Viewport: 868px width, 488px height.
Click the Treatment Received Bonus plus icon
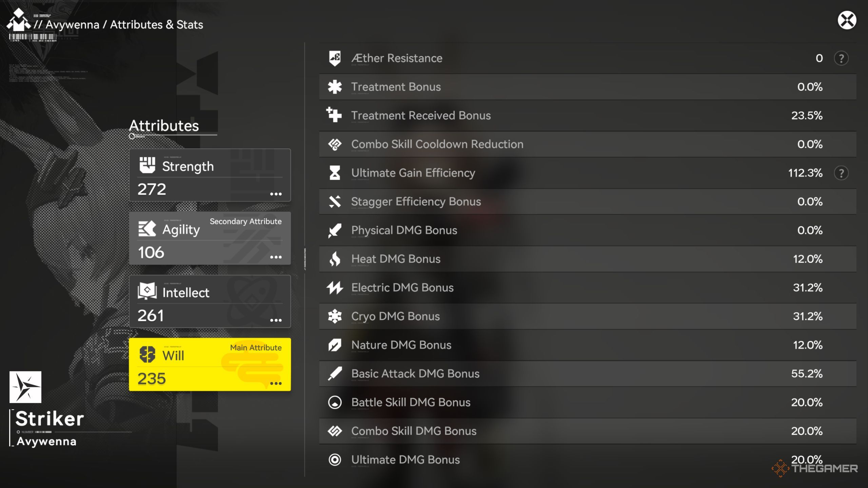(x=334, y=115)
